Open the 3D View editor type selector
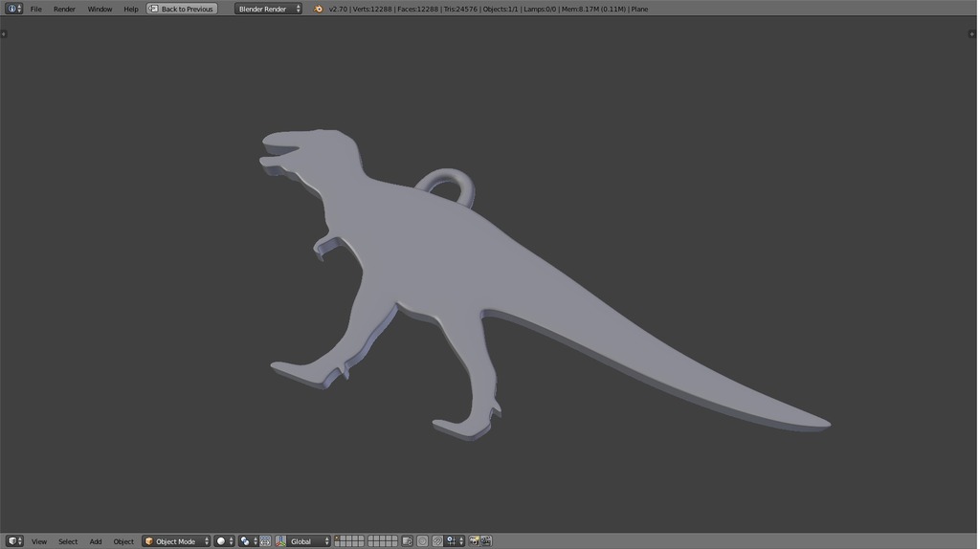980x549 pixels. pos(13,541)
